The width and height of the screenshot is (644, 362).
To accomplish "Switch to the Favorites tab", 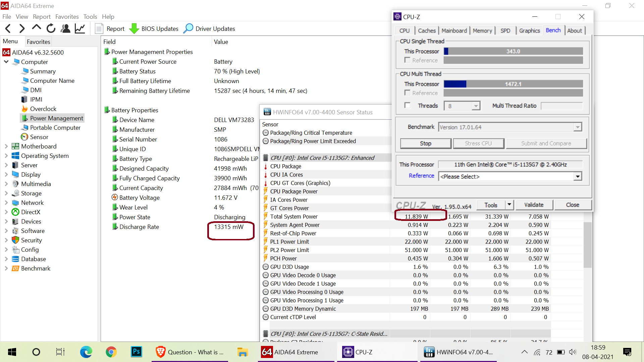I will click(x=39, y=42).
